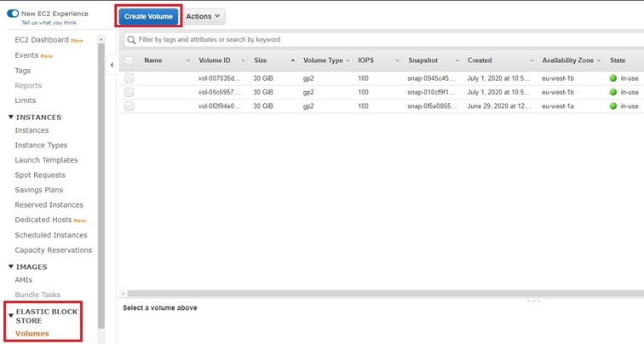Click the in-use status dot for vol-007035d

tap(613, 78)
